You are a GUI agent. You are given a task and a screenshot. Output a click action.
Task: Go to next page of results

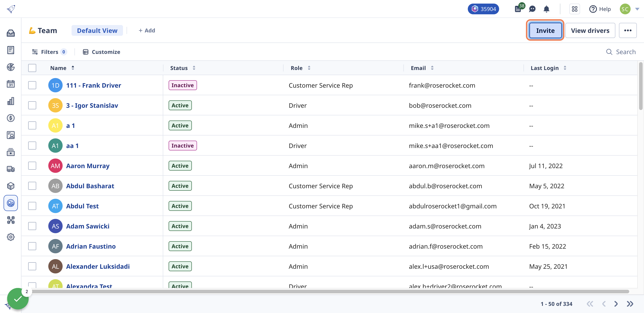[616, 304]
